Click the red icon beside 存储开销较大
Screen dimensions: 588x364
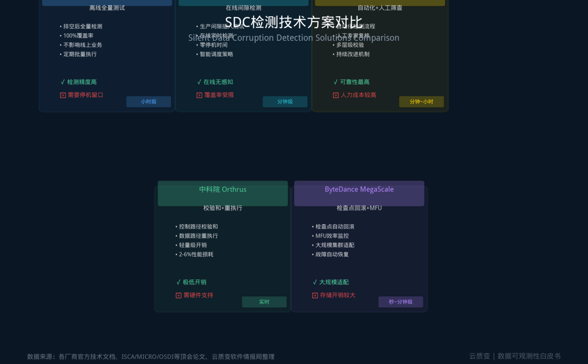pyautogui.click(x=315, y=295)
